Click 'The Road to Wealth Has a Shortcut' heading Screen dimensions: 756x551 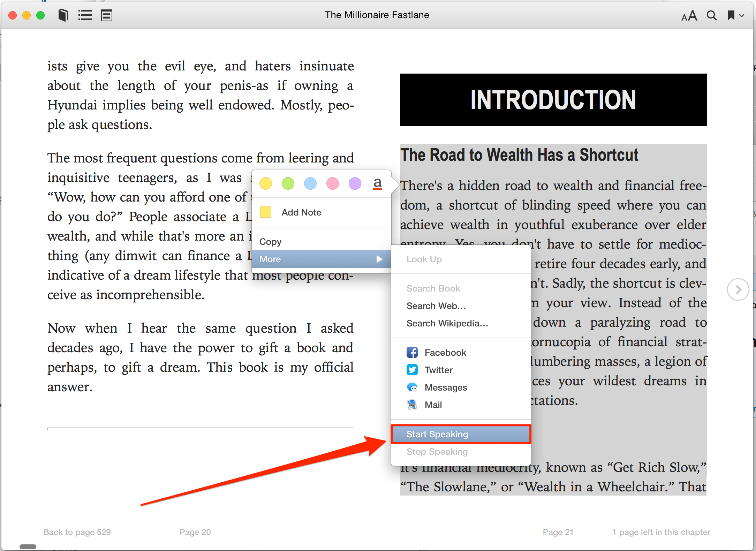pos(519,155)
